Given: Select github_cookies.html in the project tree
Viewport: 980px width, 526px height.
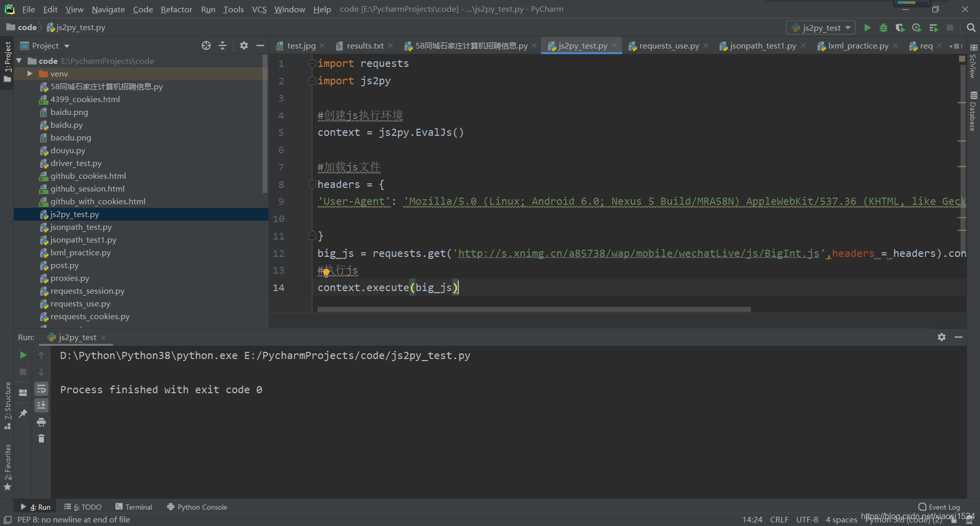Looking at the screenshot, I should 88,176.
